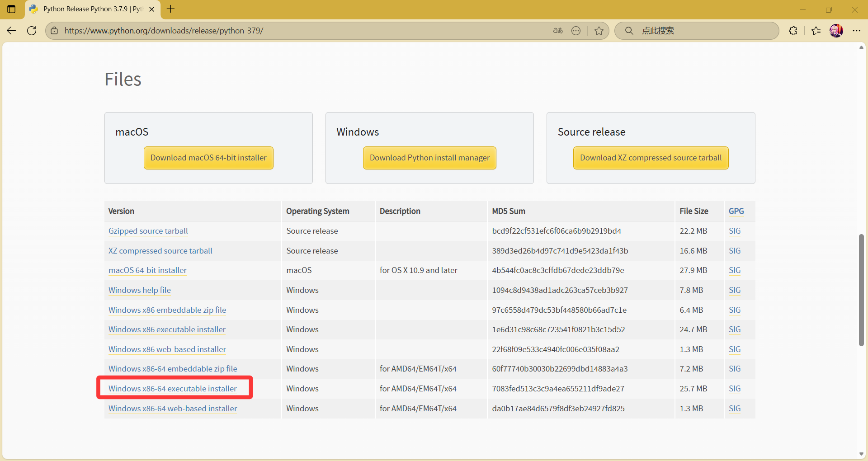Open browser extensions menu
Screen dimensions: 868x461
pyautogui.click(x=793, y=31)
